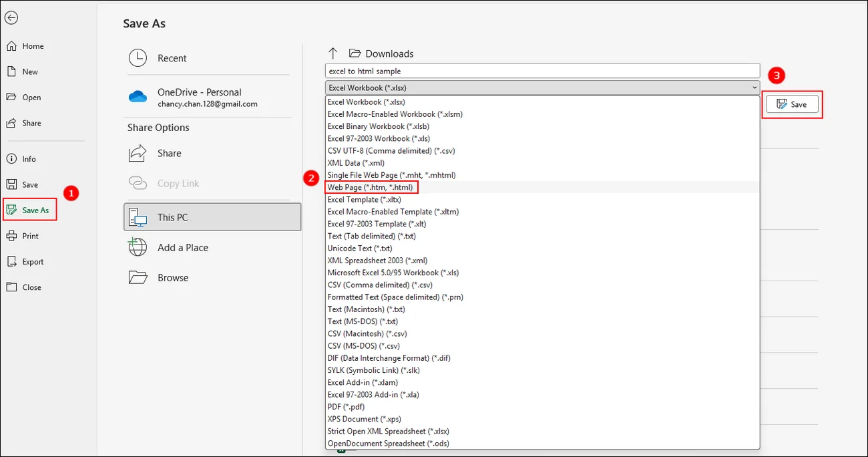Select New in the left sidebar
The image size is (868, 457).
[x=22, y=71]
